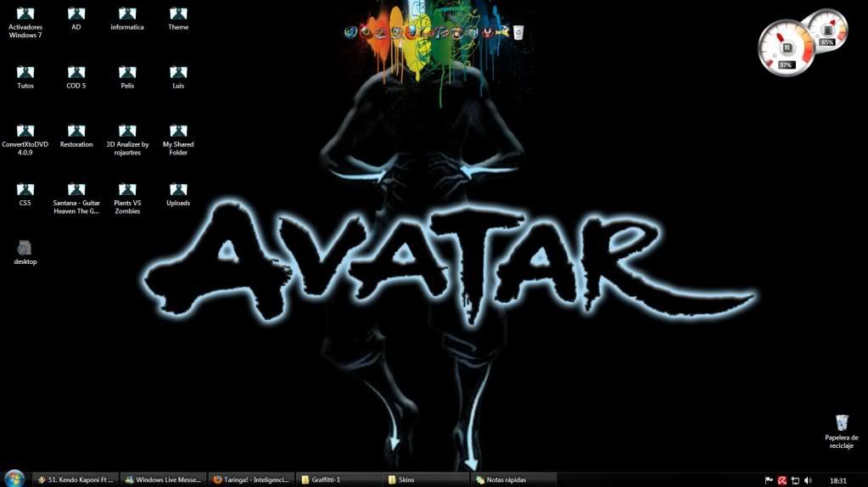
Task: Select the CS5 folder
Action: pos(25,195)
